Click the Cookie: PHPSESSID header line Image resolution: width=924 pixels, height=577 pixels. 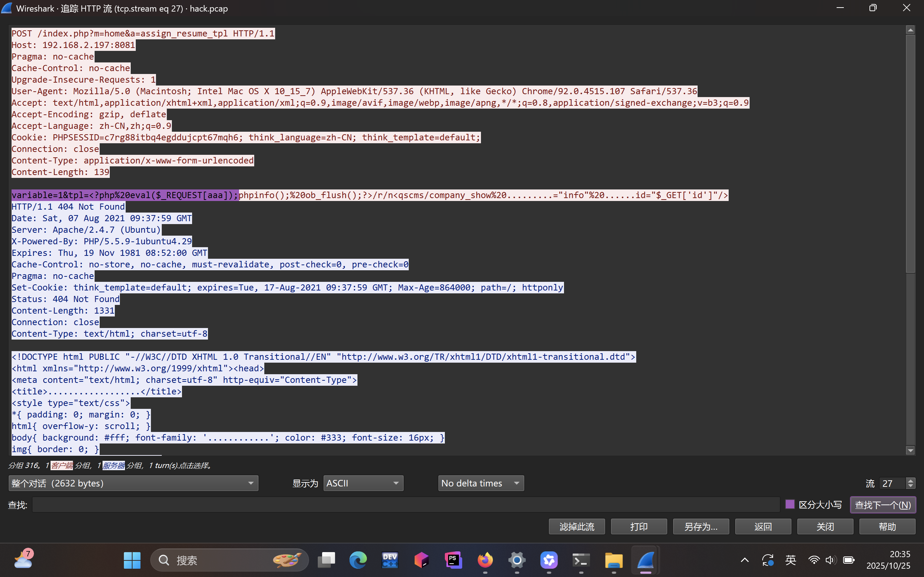coord(246,137)
